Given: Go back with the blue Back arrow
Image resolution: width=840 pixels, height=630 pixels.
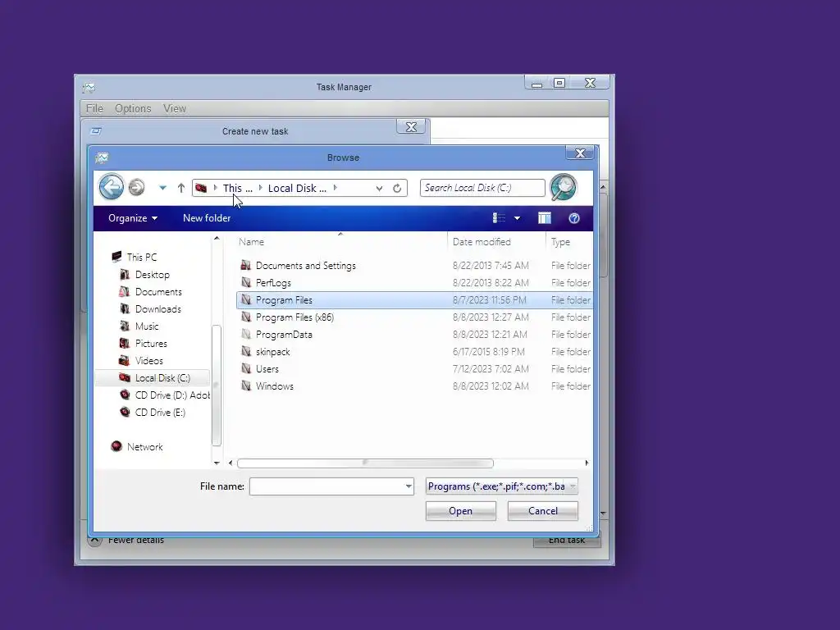Looking at the screenshot, I should click(112, 188).
